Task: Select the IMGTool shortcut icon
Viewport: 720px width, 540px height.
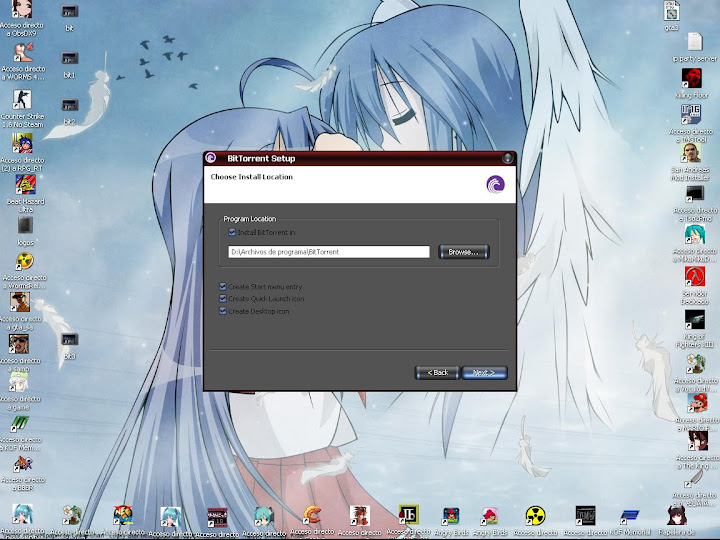Action: [691, 114]
